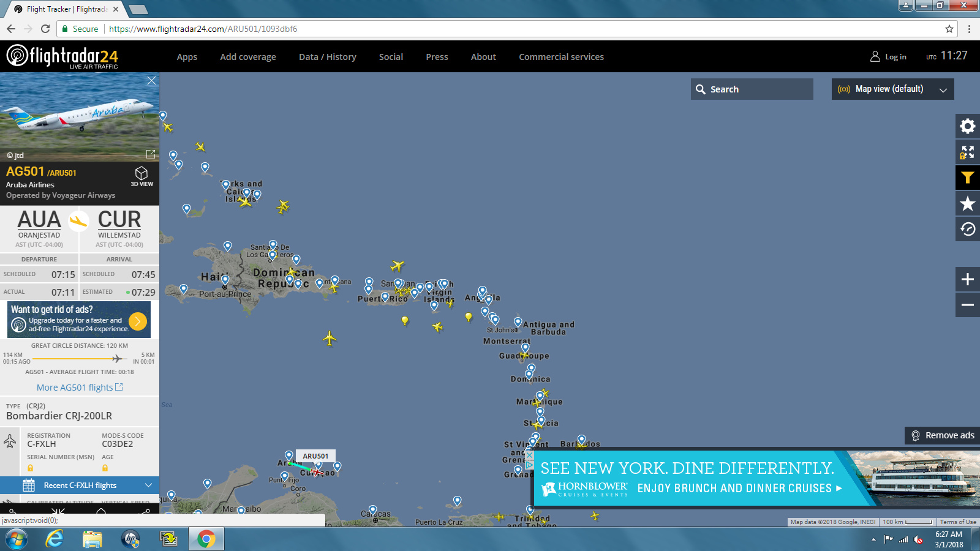Toggle fullscreen map mode
This screenshot has height=551, width=980.
(x=968, y=152)
